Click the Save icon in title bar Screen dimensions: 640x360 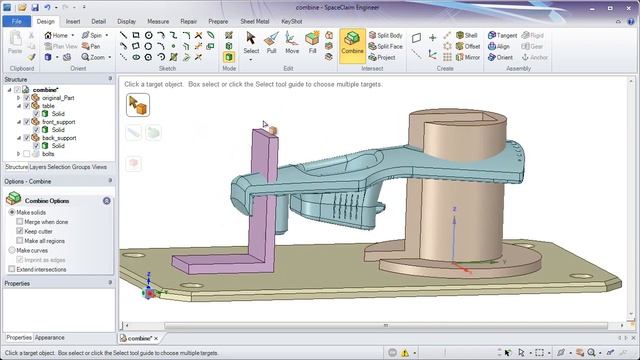pyautogui.click(x=35, y=7)
